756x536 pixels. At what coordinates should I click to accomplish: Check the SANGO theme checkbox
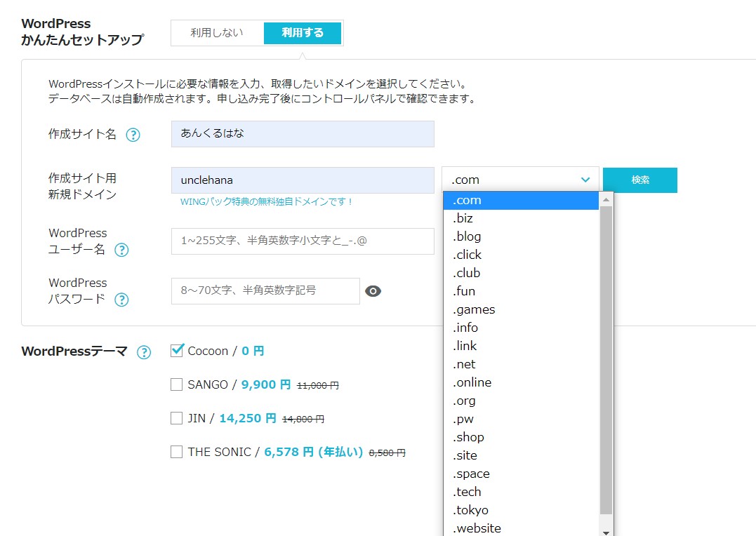[x=176, y=384]
